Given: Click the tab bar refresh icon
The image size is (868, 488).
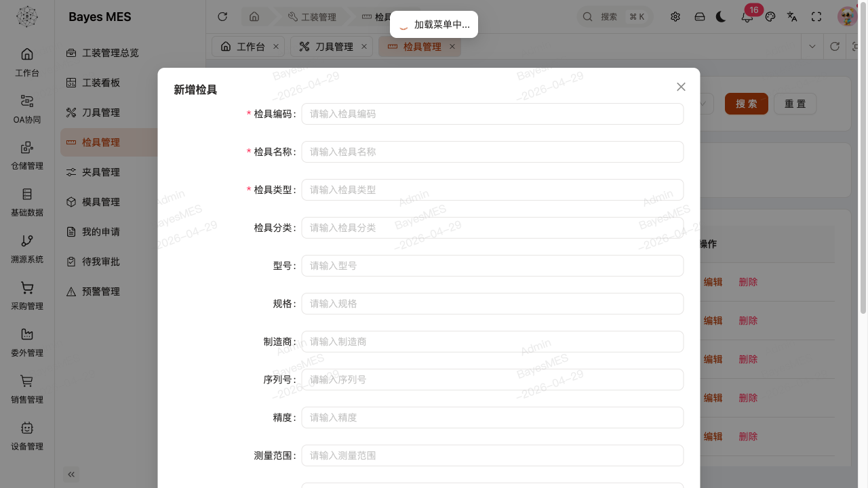Looking at the screenshot, I should (x=835, y=47).
